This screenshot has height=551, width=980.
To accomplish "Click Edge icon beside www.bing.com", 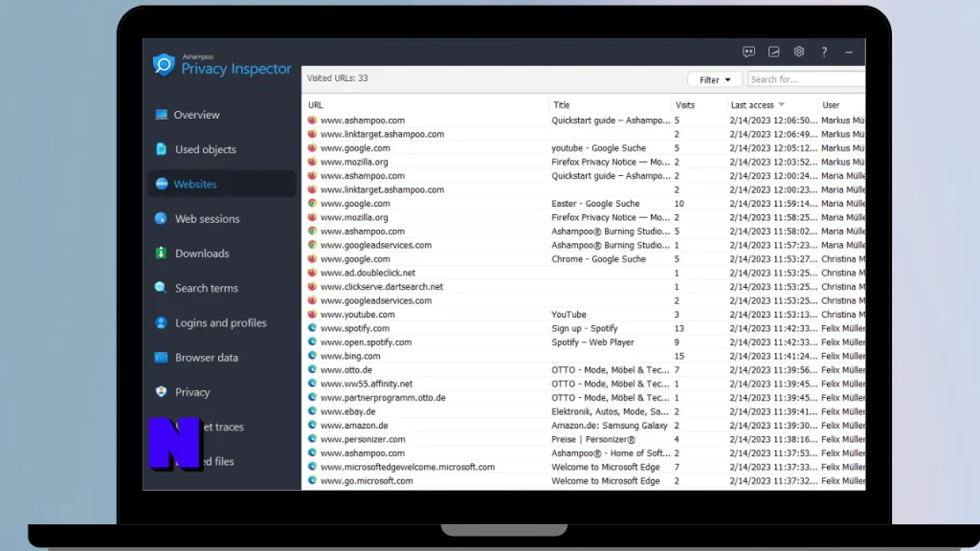I will point(312,356).
